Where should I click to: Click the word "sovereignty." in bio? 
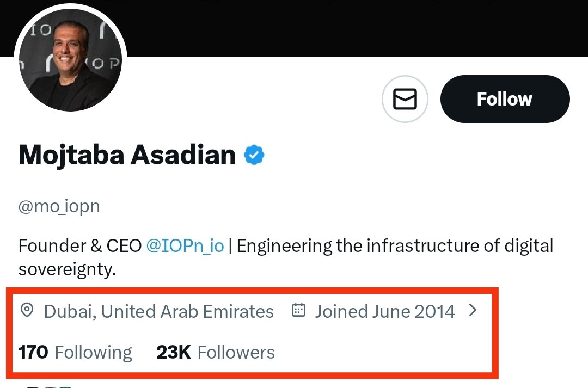(67, 269)
